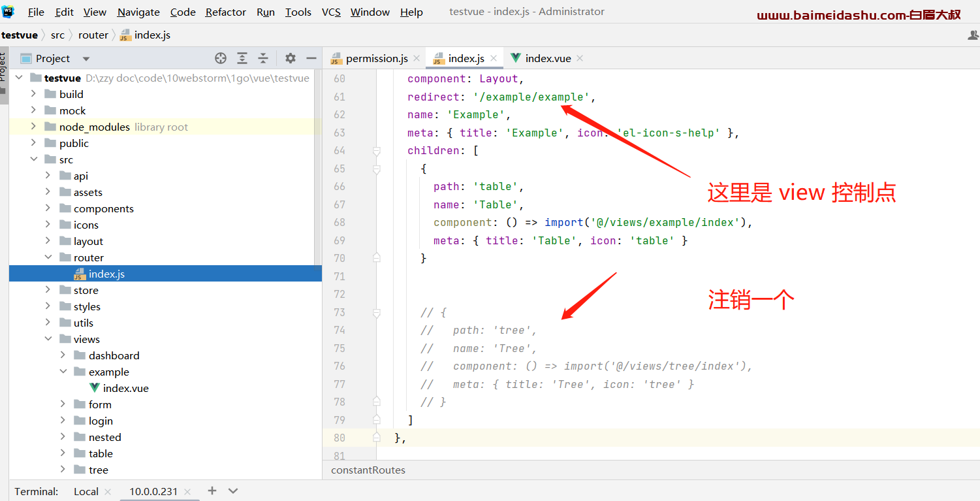
Task: Click the fold marker at line 65
Action: coord(376,169)
